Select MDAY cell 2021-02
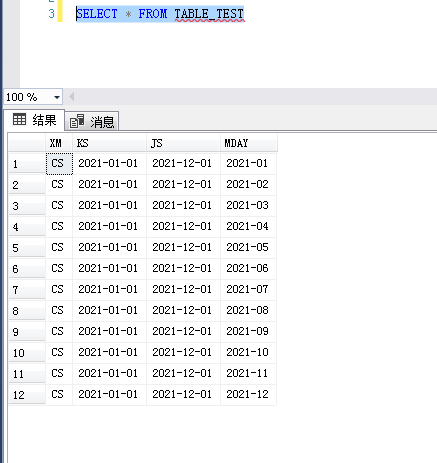 pyautogui.click(x=248, y=184)
